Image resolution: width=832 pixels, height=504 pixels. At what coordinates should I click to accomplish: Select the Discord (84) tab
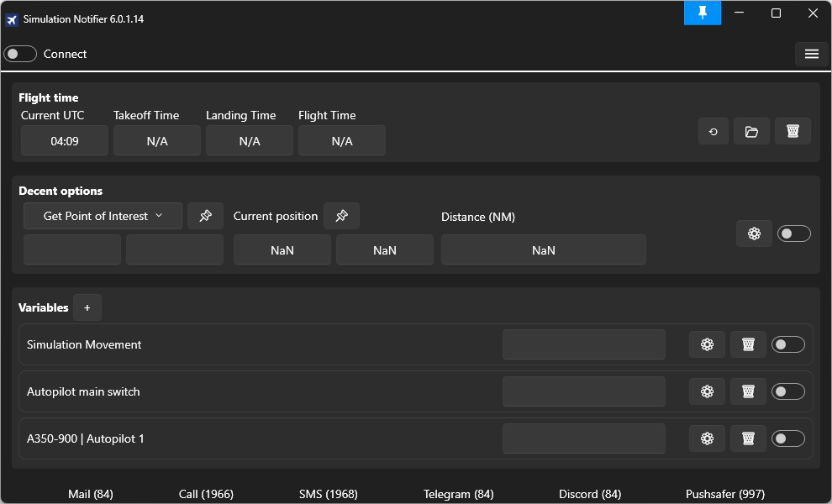click(x=590, y=494)
